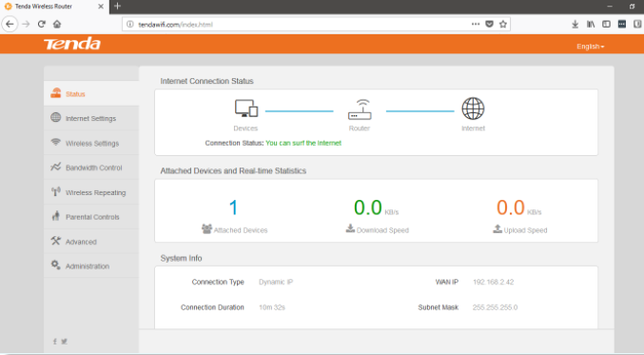Screen dimensions: 644x355
Task: Click the Status router icon
Action: [x=56, y=93]
